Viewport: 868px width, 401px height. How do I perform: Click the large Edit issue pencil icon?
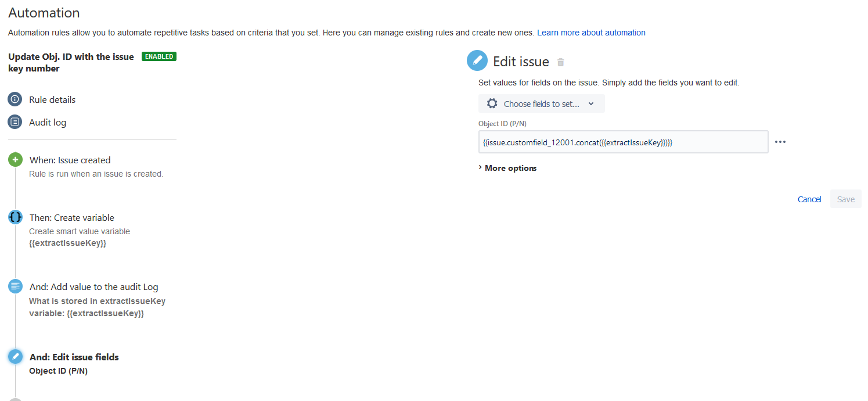tap(477, 60)
